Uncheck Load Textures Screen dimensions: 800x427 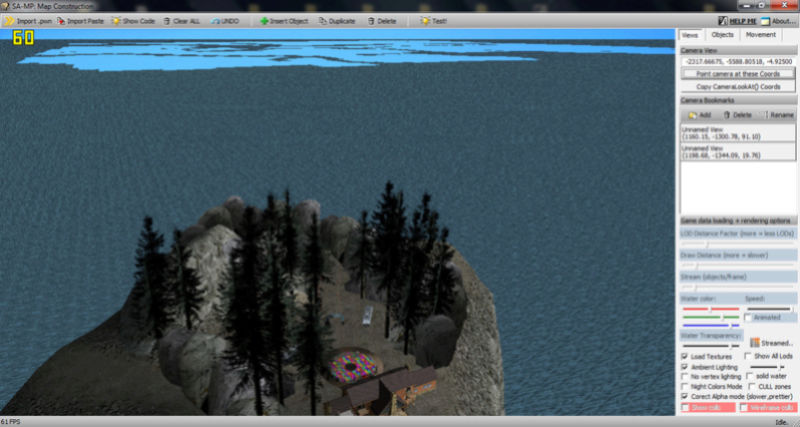685,356
